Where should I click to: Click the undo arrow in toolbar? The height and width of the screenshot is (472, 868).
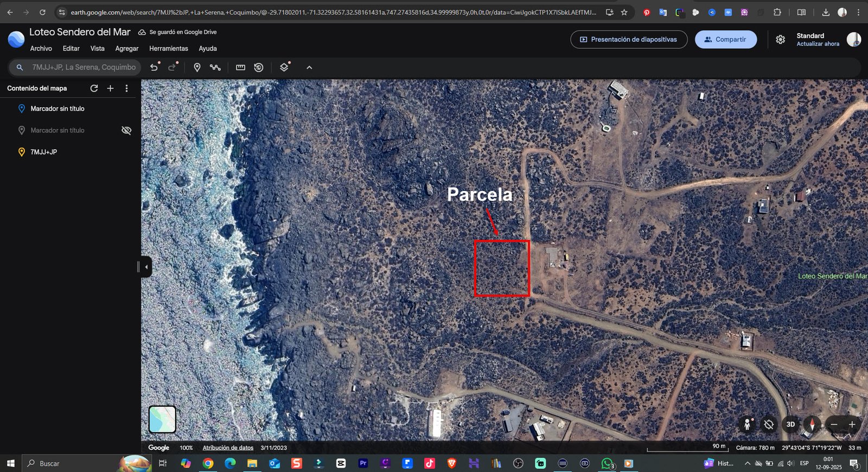click(154, 67)
